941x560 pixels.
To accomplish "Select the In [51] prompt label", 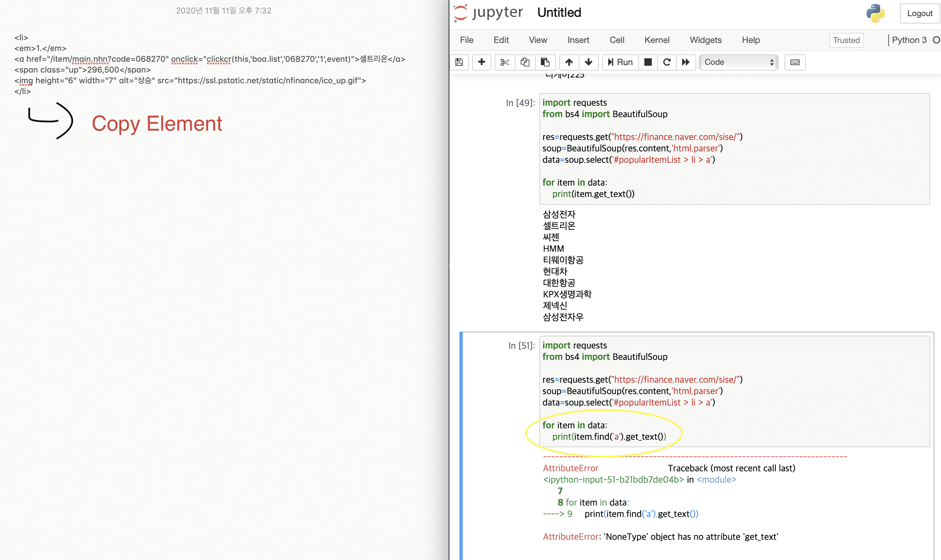I will pos(521,346).
